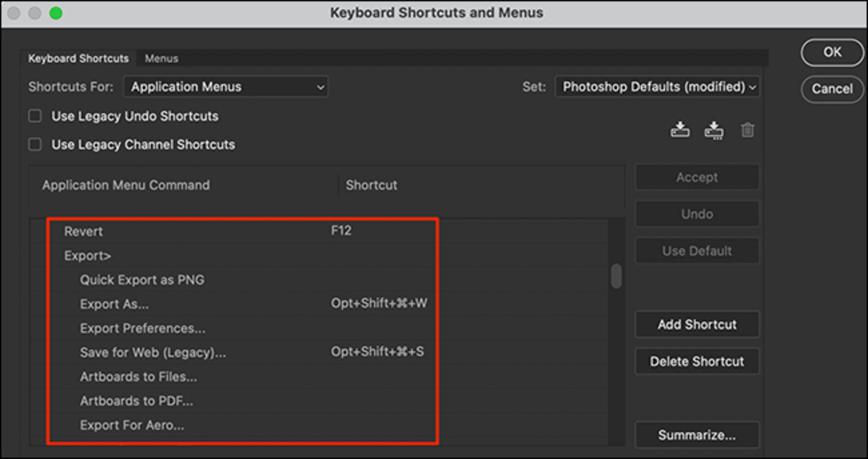Click the trash icon to delete set

[x=747, y=130]
